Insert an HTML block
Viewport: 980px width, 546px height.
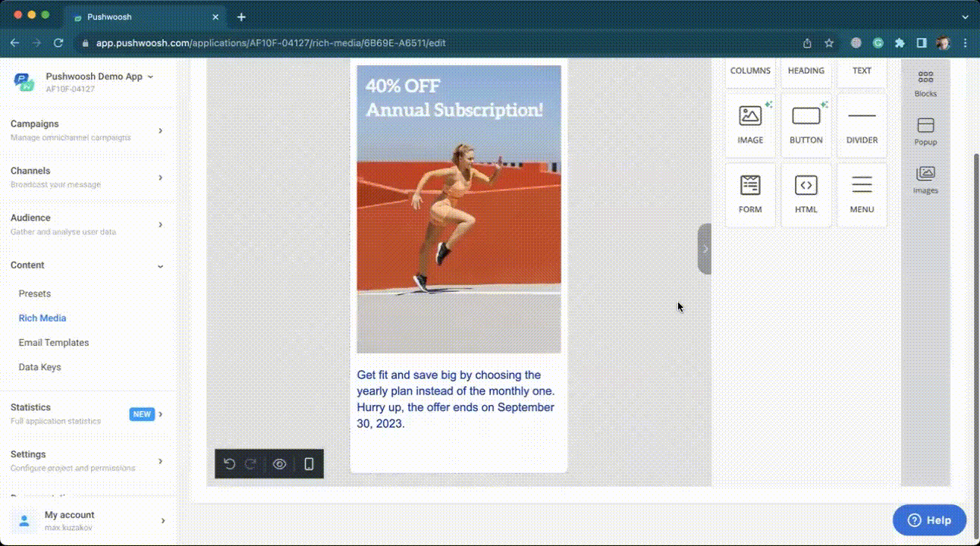point(806,194)
